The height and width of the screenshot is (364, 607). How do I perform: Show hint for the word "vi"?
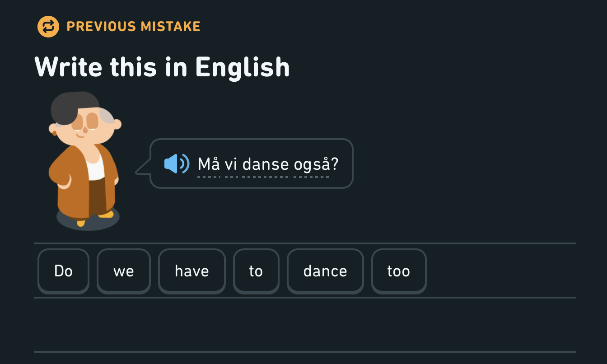point(231,164)
